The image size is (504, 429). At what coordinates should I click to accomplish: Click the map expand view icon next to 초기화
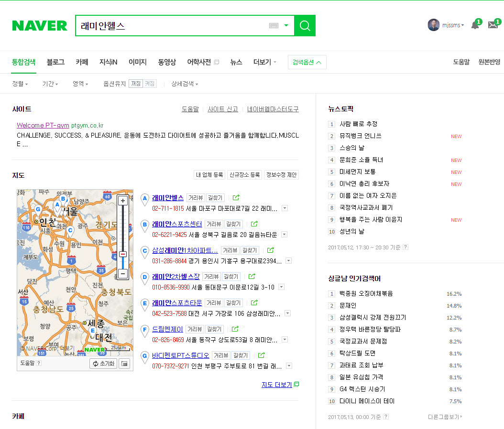click(x=125, y=364)
